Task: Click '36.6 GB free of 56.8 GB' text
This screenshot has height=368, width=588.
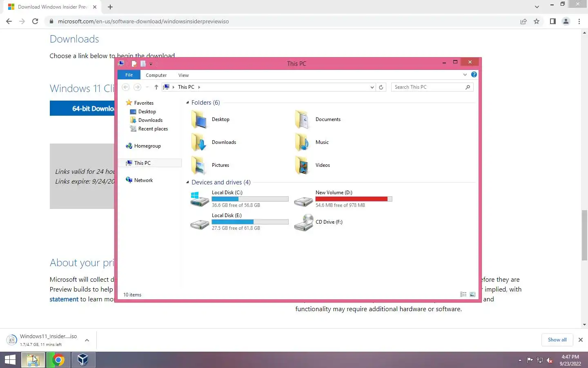Action: coord(236,205)
